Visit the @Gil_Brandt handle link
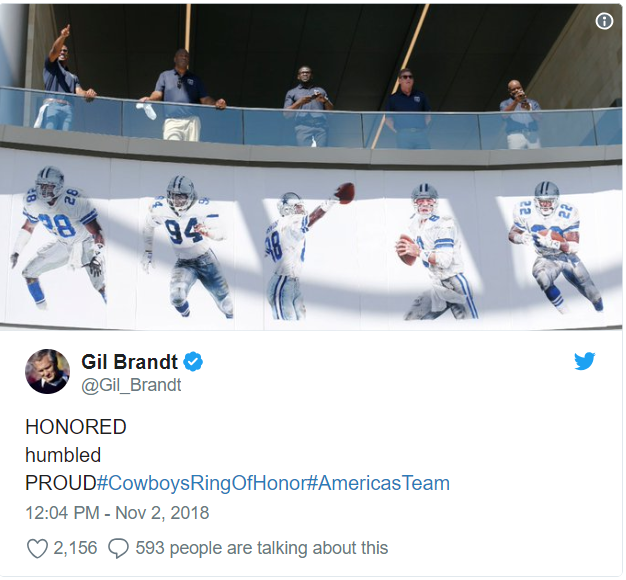This screenshot has height=580, width=626. 131,385
